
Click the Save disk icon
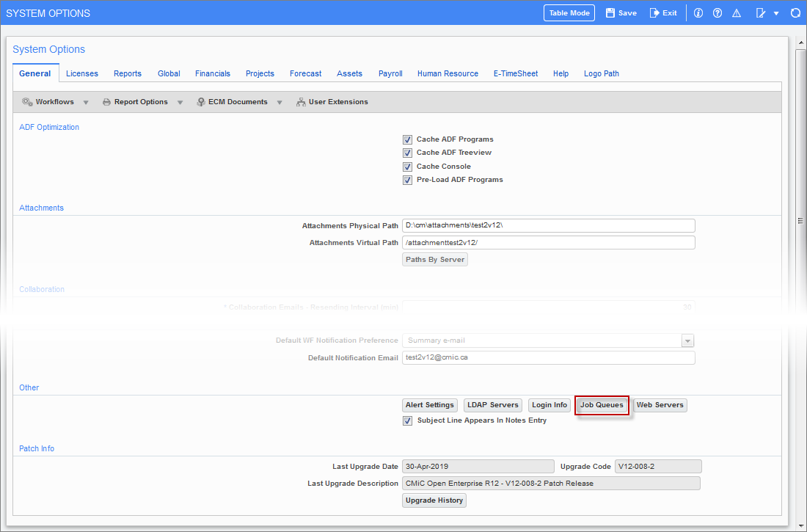[610, 13]
